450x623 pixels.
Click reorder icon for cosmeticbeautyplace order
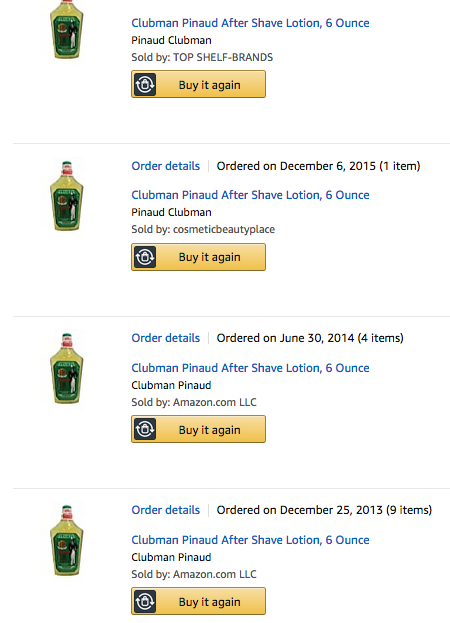click(x=145, y=257)
